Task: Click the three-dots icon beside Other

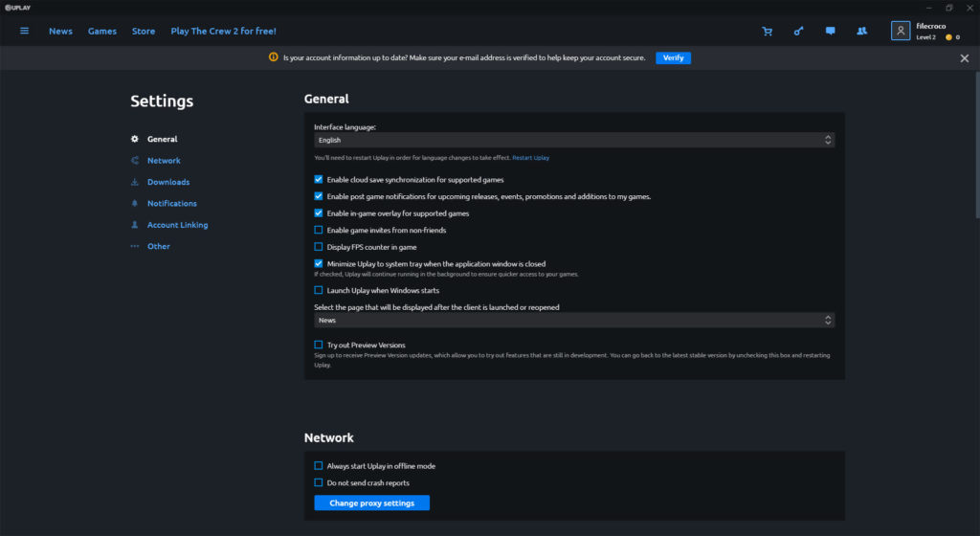Action: [134, 246]
